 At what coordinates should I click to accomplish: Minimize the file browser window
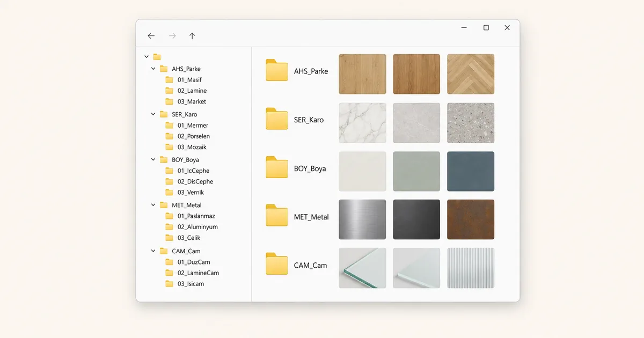coord(464,28)
